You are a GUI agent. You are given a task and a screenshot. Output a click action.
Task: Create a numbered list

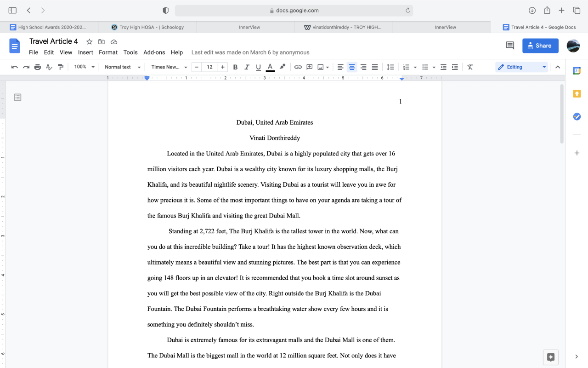406,67
